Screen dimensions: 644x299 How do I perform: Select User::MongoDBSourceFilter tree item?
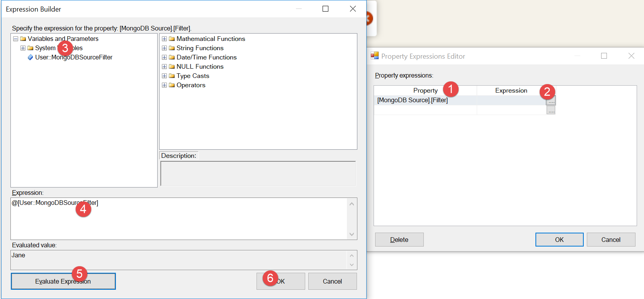tap(74, 57)
